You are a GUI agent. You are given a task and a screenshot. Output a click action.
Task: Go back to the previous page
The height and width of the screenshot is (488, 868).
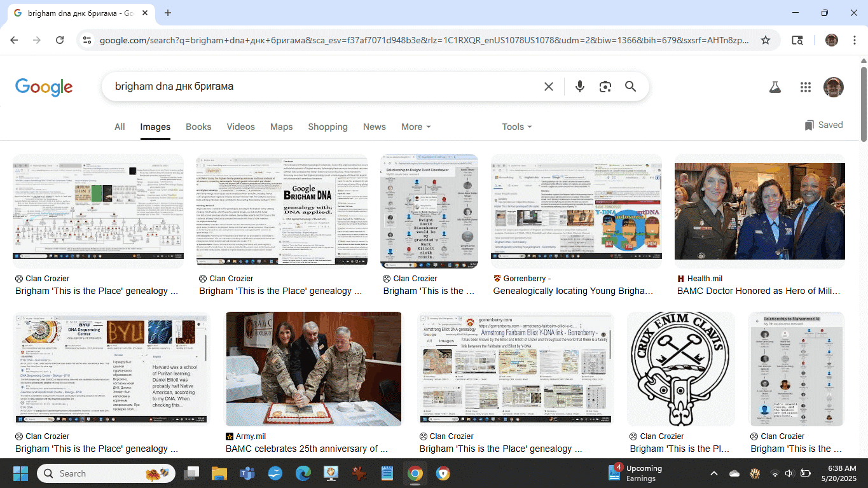(14, 40)
